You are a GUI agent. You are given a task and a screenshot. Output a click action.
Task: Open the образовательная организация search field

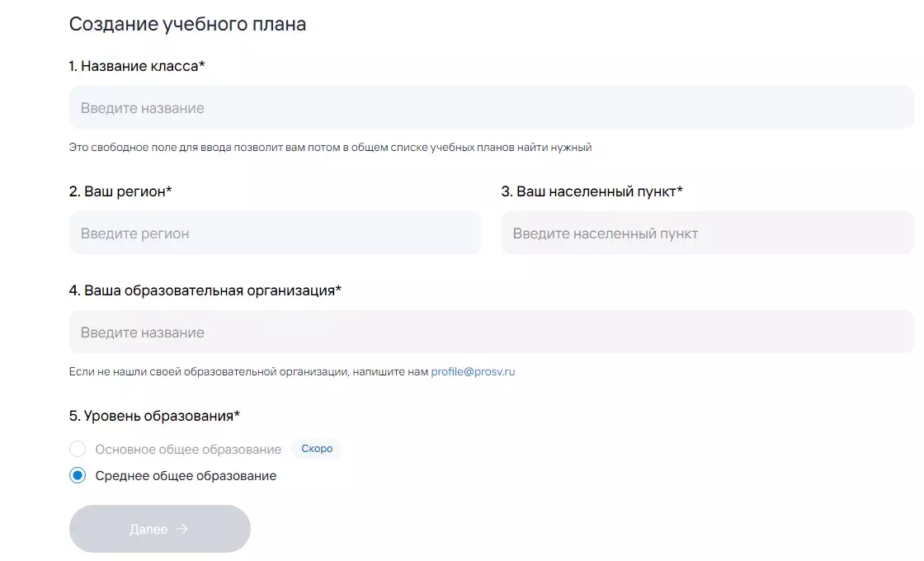pyautogui.click(x=492, y=332)
